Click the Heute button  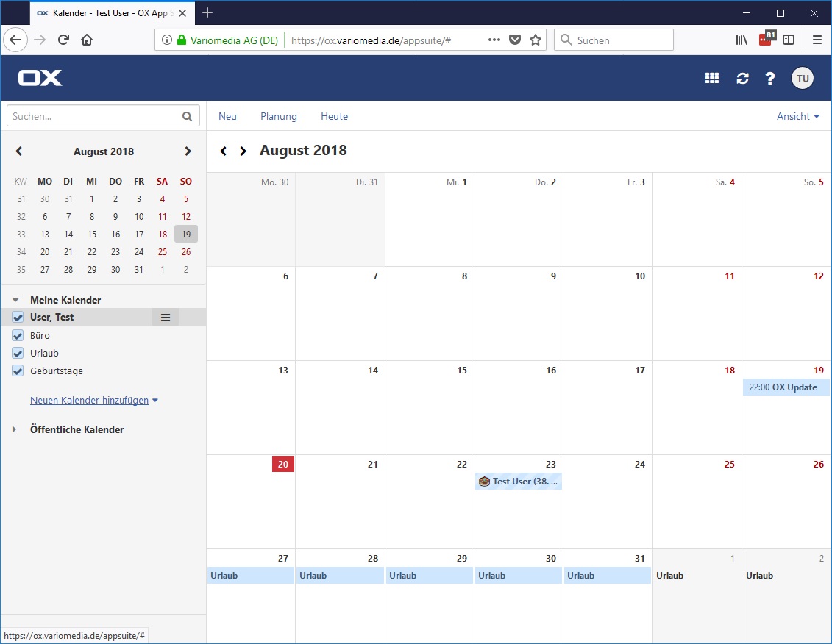tap(334, 116)
